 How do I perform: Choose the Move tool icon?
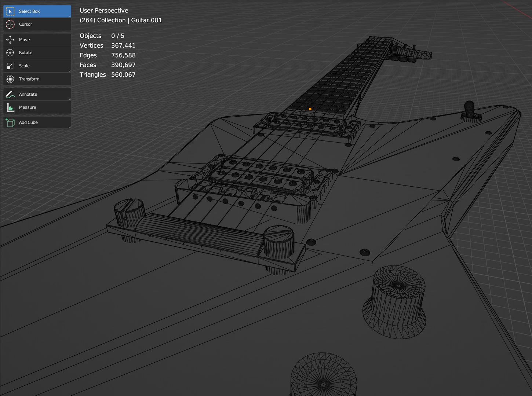(x=10, y=40)
